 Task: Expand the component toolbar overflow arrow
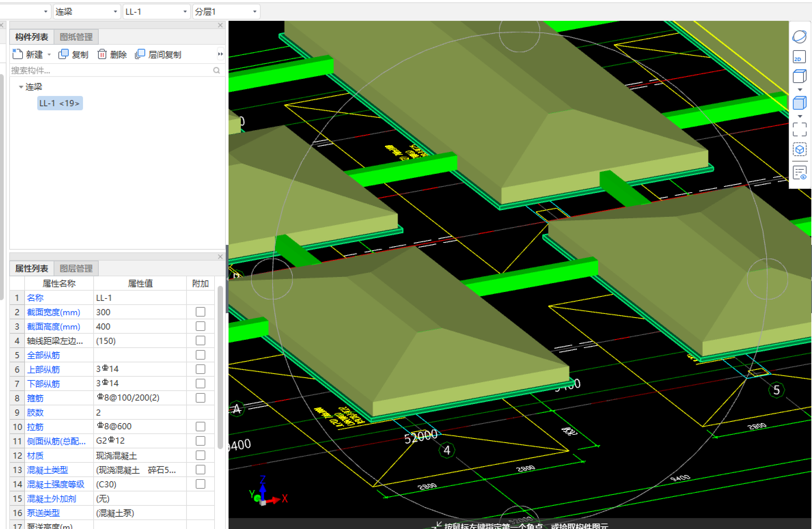pos(220,54)
